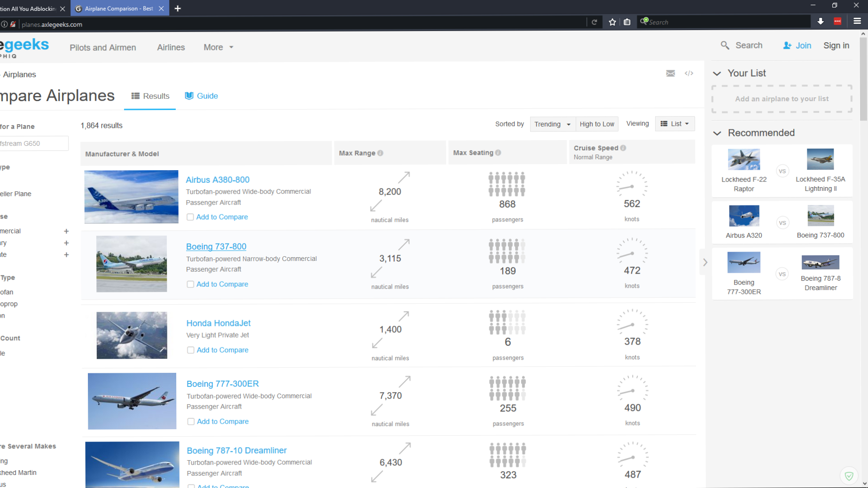Check Add to Compare for Boeing 737-800
868x488 pixels.
(x=190, y=284)
